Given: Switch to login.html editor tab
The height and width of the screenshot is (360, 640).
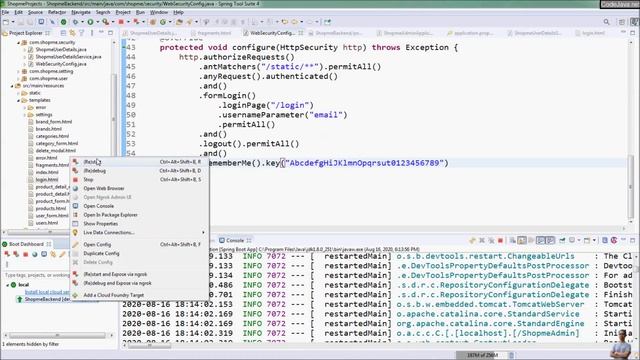Looking at the screenshot, I should pyautogui.click(x=593, y=33).
